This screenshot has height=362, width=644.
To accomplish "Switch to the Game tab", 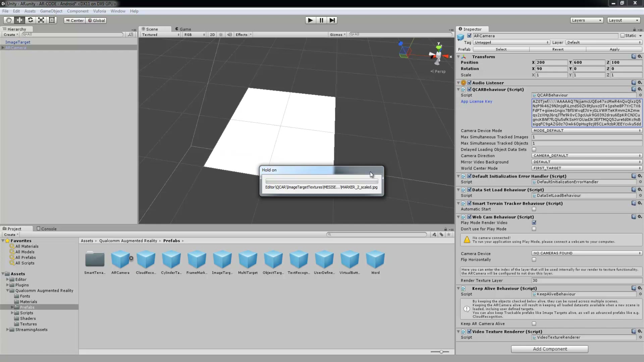I will pyautogui.click(x=183, y=29).
